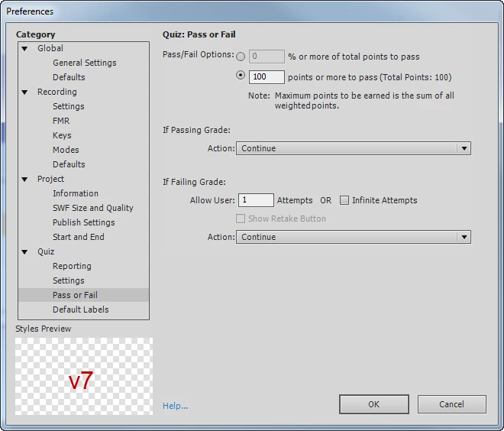Collapse the Global category triangle
The image size is (504, 431).
click(24, 49)
